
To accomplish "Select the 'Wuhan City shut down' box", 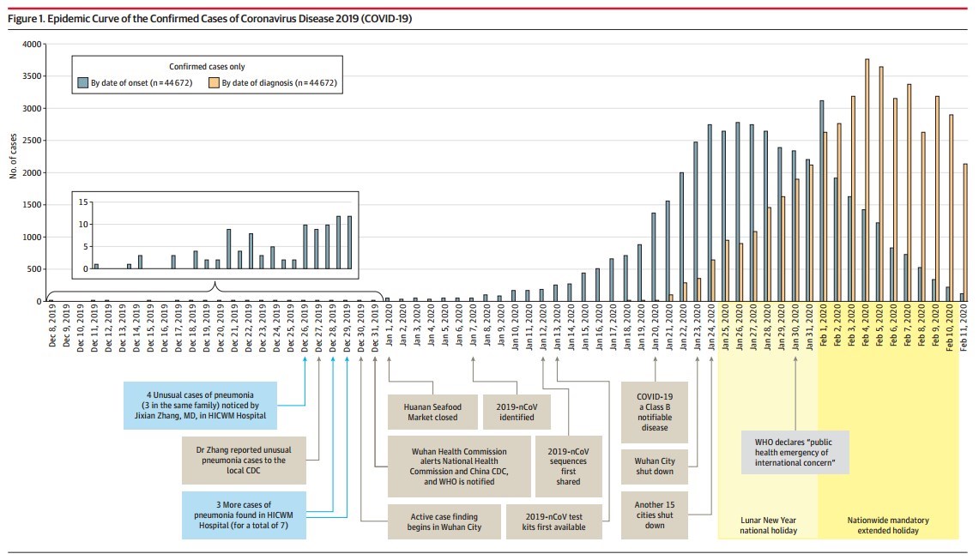I will pyautogui.click(x=655, y=466).
